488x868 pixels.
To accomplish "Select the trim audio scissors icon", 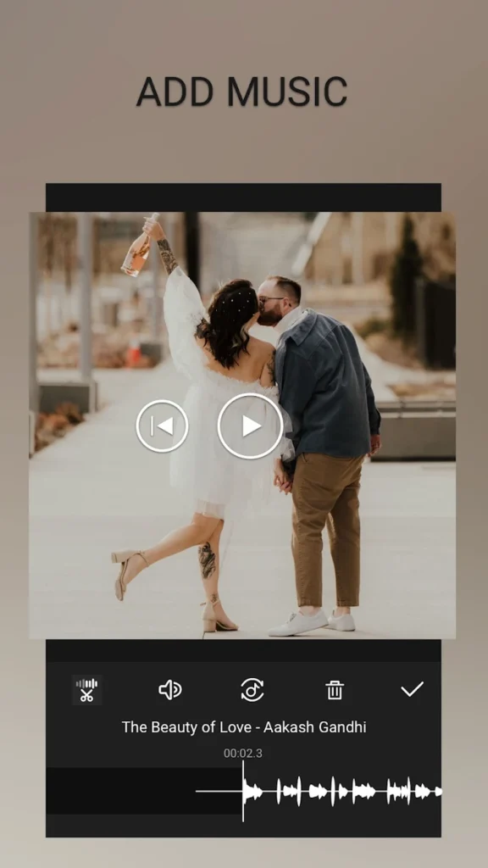I will tap(87, 690).
